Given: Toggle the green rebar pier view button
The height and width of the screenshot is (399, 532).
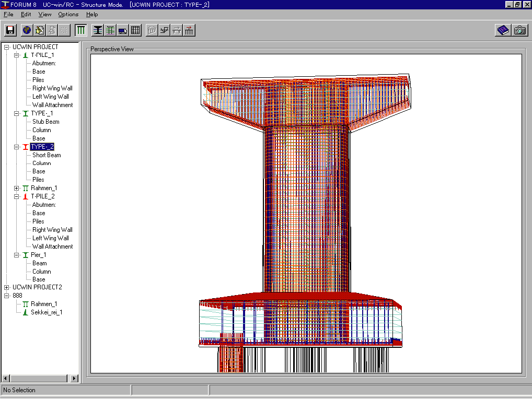Looking at the screenshot, I should pyautogui.click(x=110, y=30).
